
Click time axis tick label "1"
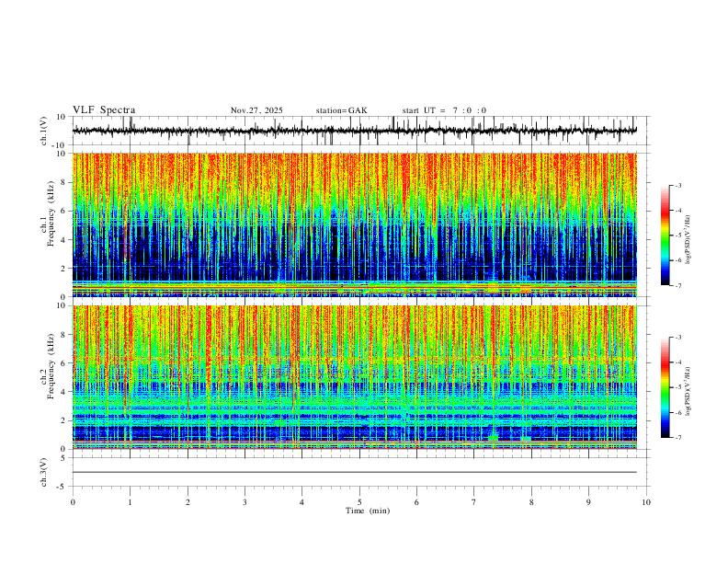click(130, 502)
